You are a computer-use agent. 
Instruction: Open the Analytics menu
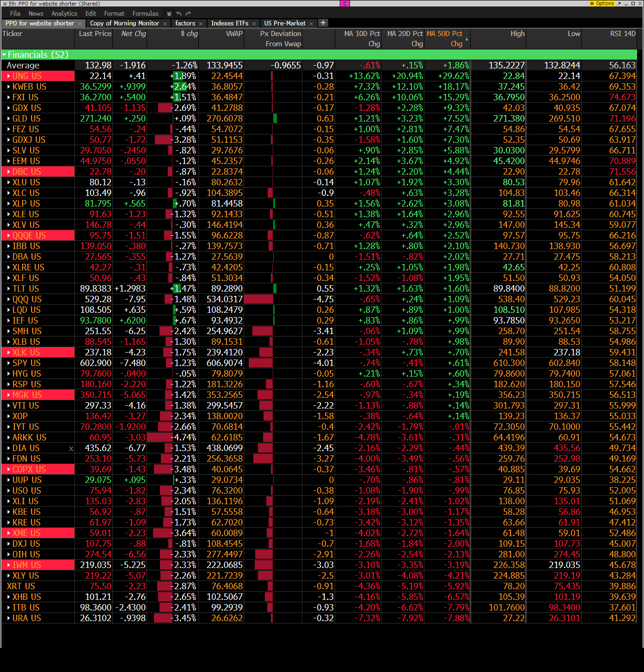tap(64, 14)
